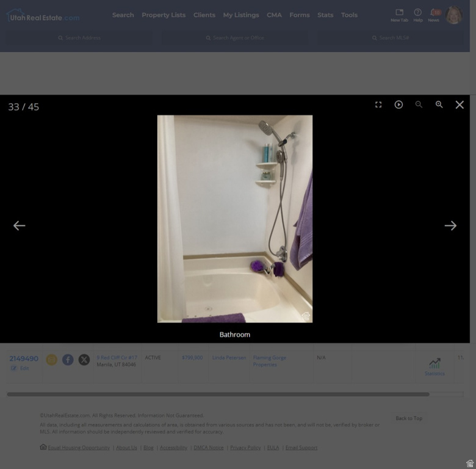Open the Help icon in header
Image resolution: width=476 pixels, height=469 pixels.
coord(417,14)
